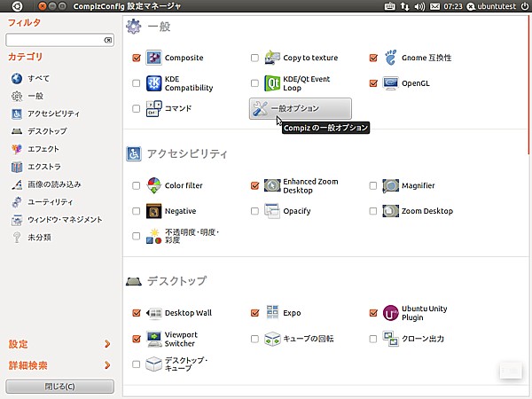Screen dimensions: 532x399
Task: Expand the 設定 section arrow
Action: [x=107, y=344]
